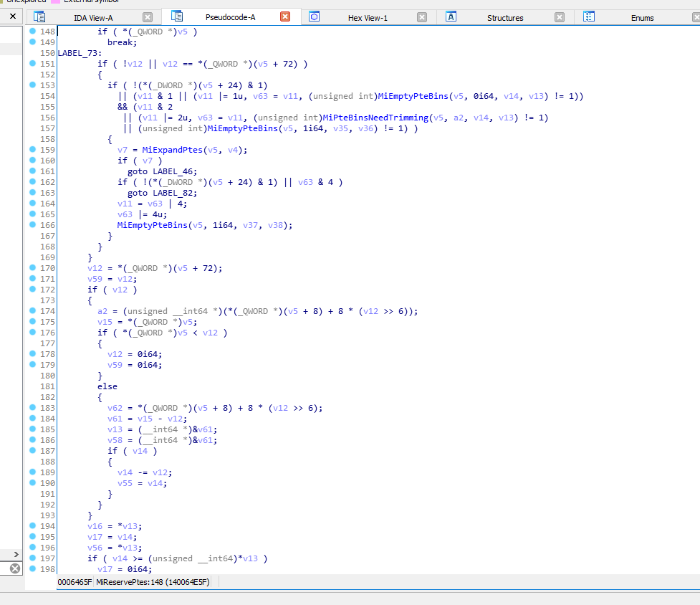The image size is (700, 605).
Task: Toggle breakpoint dot on line 170
Action: [x=32, y=268]
